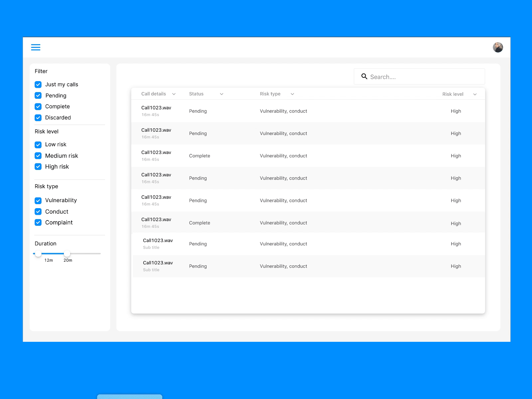Uncheck the Just my calls filter

38,84
